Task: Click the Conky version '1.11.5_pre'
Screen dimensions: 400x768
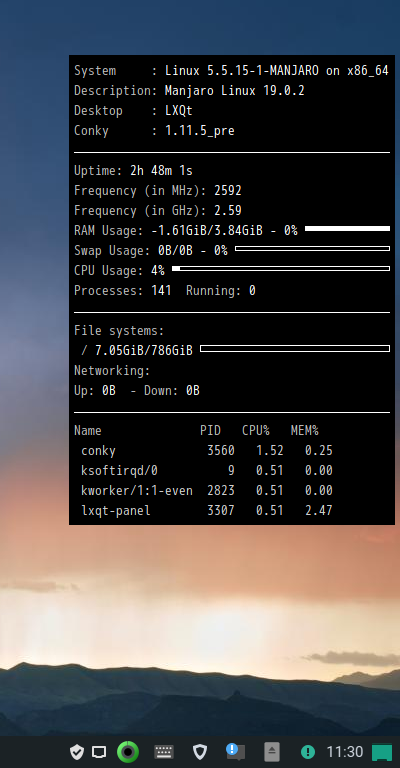Action: [x=200, y=131]
